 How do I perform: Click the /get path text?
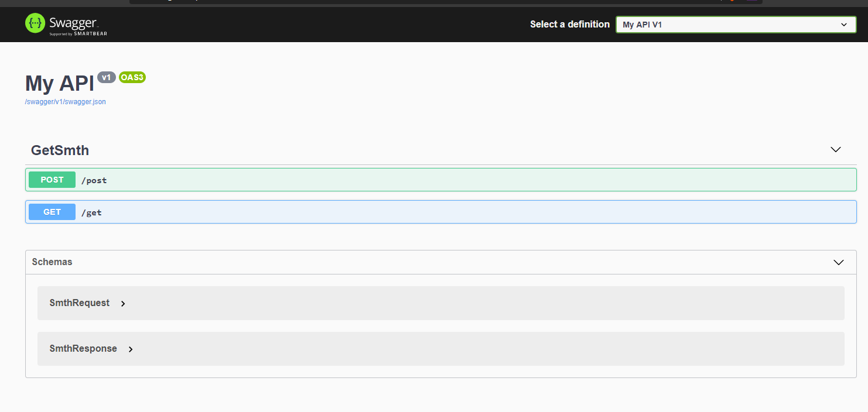[91, 212]
